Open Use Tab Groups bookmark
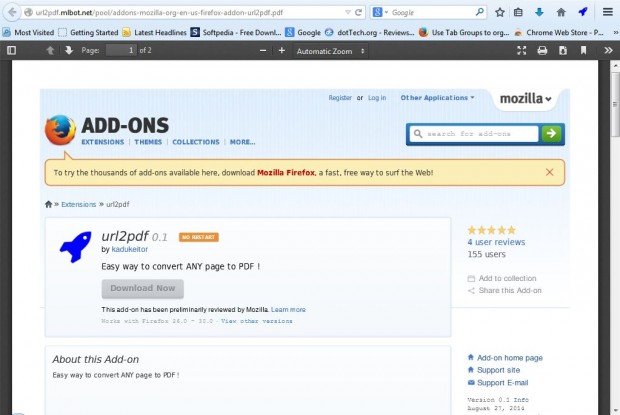Viewport: 620px width, 415px height. [x=464, y=32]
